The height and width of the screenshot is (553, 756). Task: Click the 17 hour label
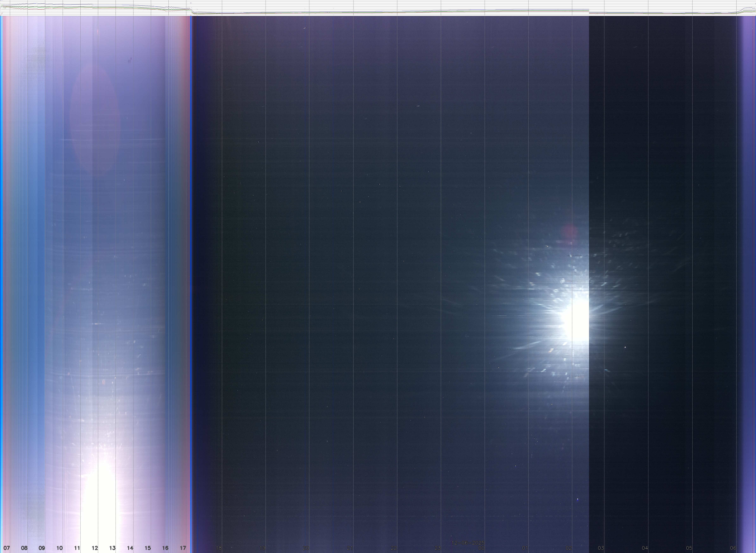coord(183,548)
